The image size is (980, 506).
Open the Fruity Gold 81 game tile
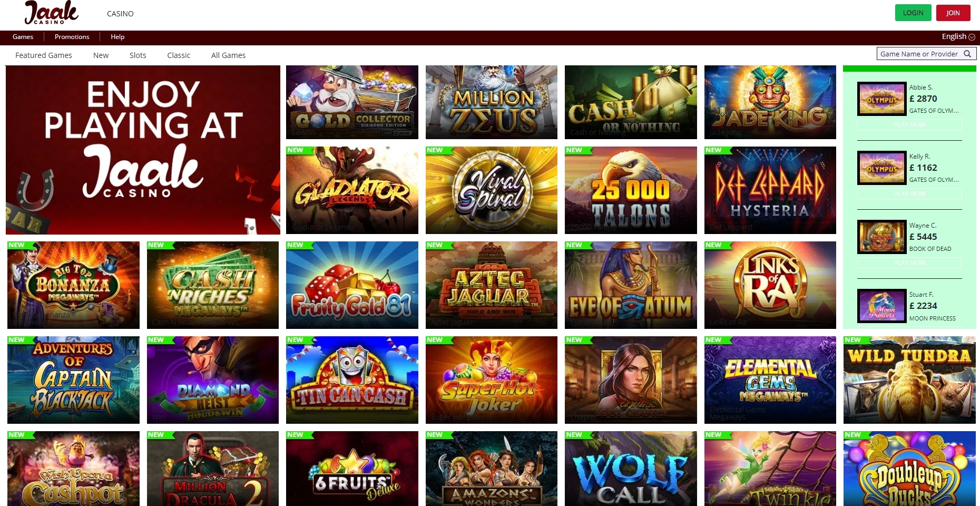coord(352,285)
